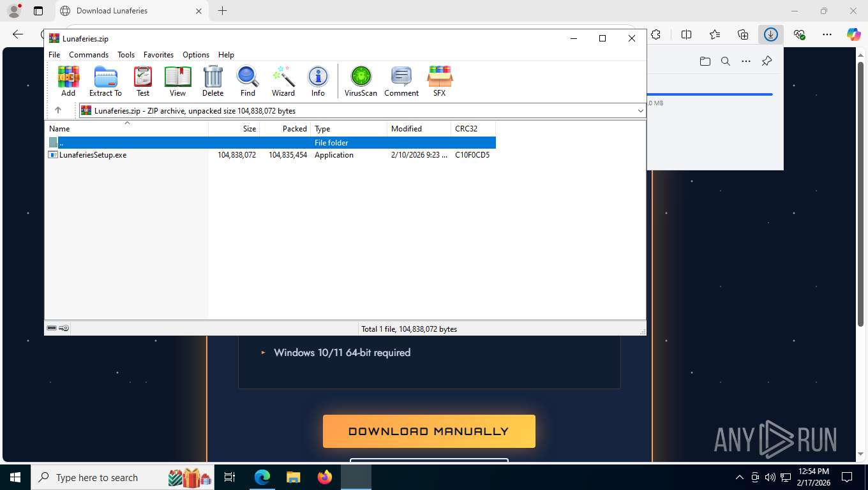Viewport: 868px width, 490px height.
Task: Click the taskbar volume icon
Action: tap(770, 477)
